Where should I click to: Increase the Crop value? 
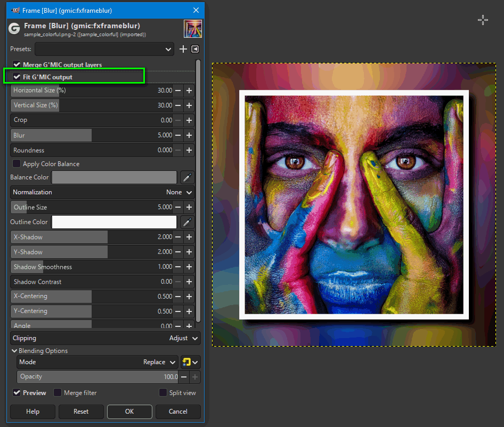coord(189,120)
